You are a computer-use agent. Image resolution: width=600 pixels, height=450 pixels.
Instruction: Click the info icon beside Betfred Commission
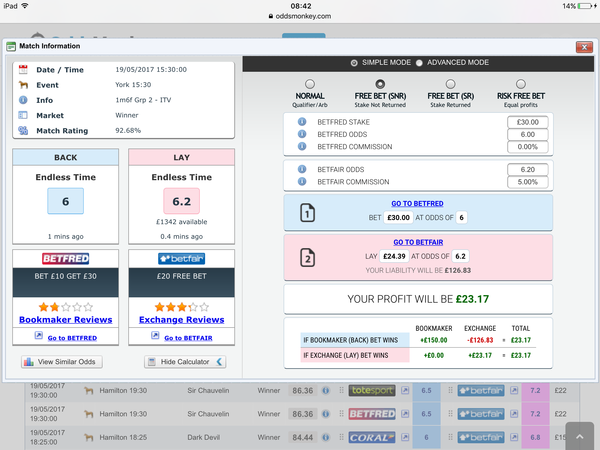(302, 146)
